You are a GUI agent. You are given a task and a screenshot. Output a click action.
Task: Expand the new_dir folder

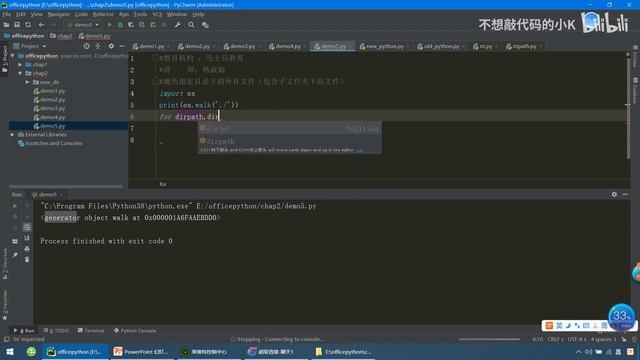coord(27,82)
